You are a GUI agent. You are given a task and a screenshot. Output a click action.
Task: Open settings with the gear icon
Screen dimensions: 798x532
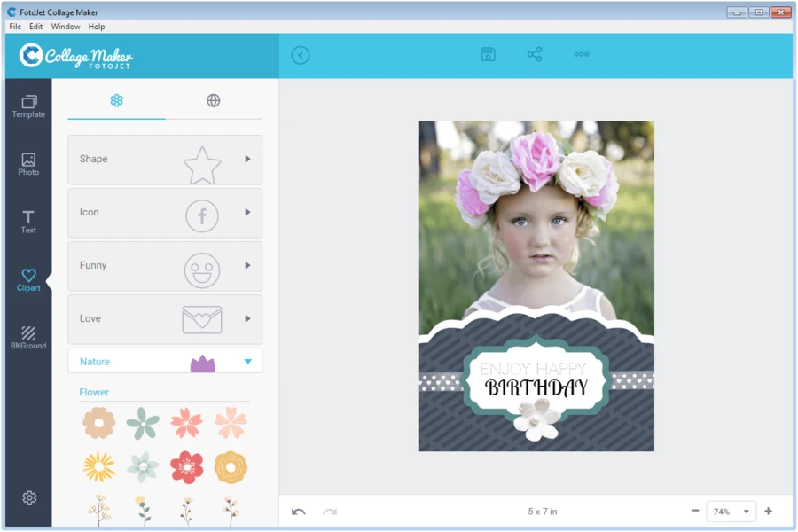29,498
